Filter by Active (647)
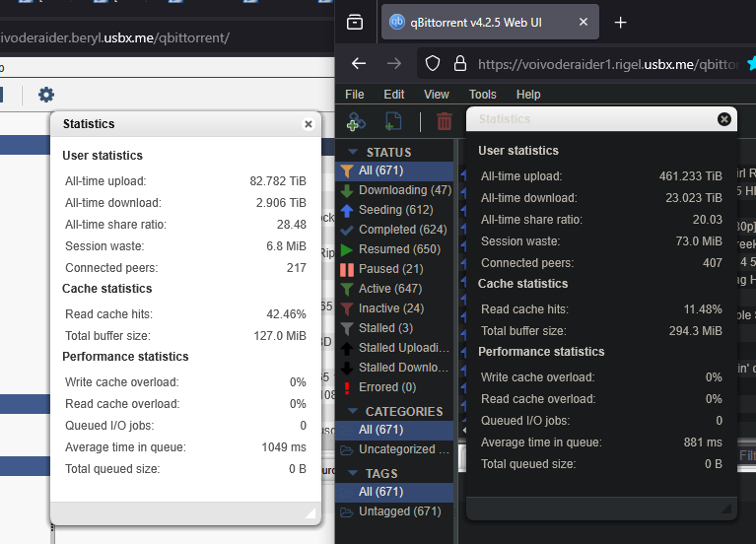 click(394, 289)
